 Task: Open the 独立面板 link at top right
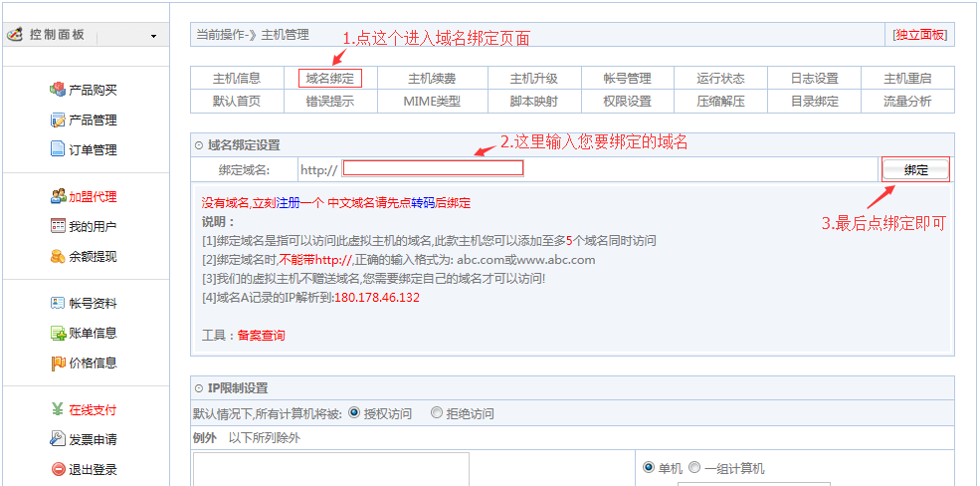(x=920, y=34)
